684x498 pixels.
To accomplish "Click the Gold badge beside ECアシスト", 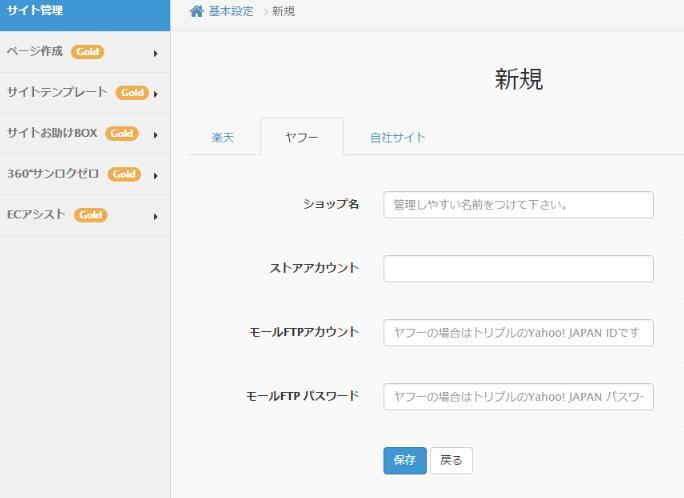I will [90, 215].
